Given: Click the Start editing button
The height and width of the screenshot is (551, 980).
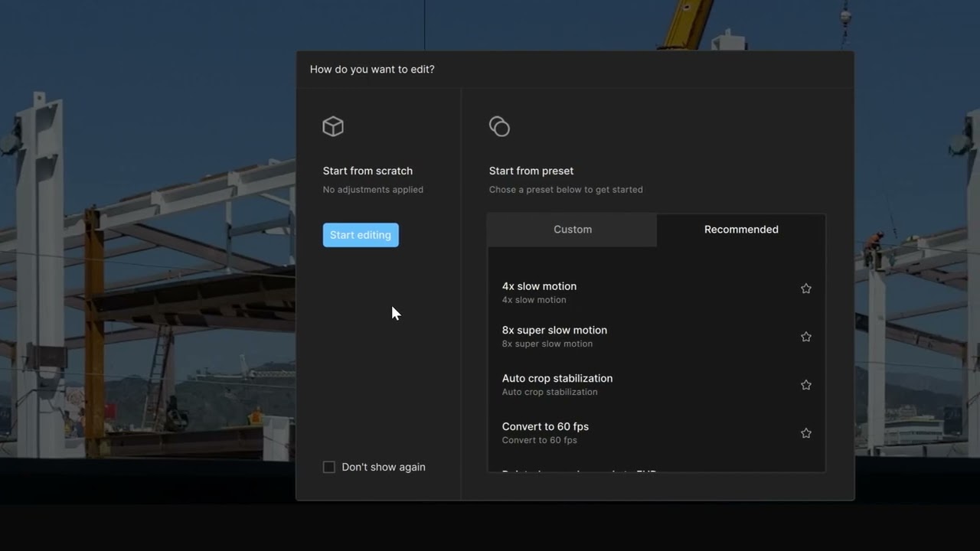Looking at the screenshot, I should pos(361,235).
